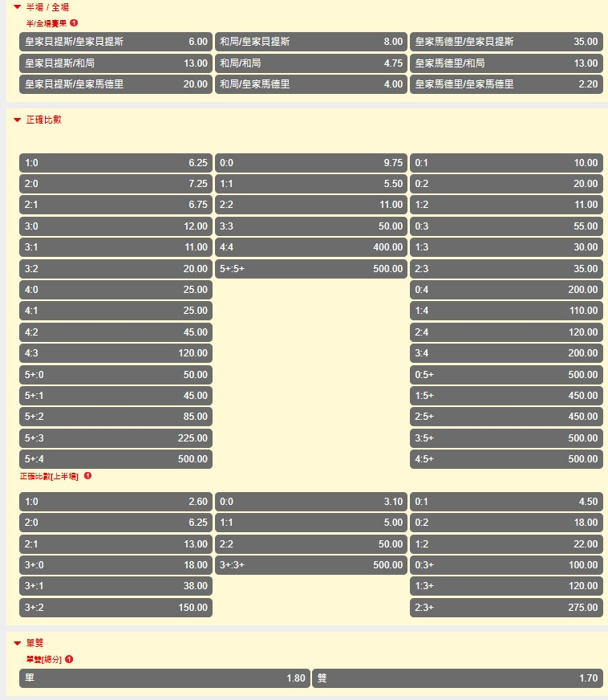The height and width of the screenshot is (700, 608).
Task: Select score 1:5+ at 450.00
Action: pos(506,395)
